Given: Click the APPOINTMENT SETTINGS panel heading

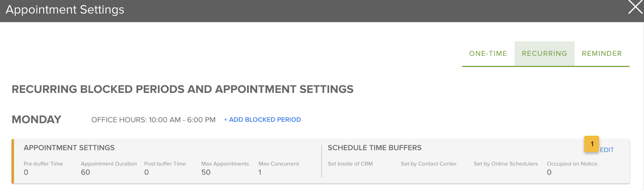Looking at the screenshot, I should [x=69, y=148].
